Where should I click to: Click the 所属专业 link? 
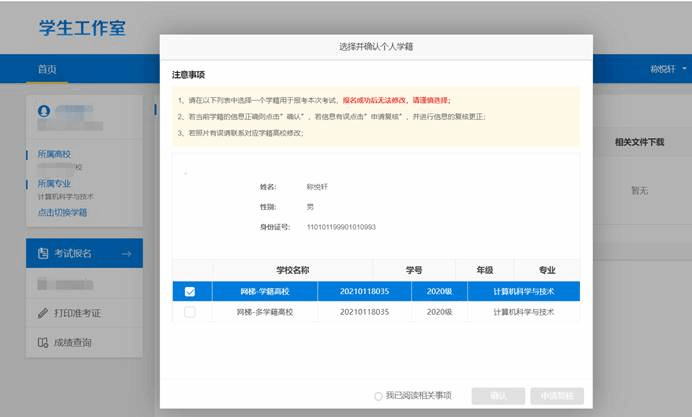(54, 184)
